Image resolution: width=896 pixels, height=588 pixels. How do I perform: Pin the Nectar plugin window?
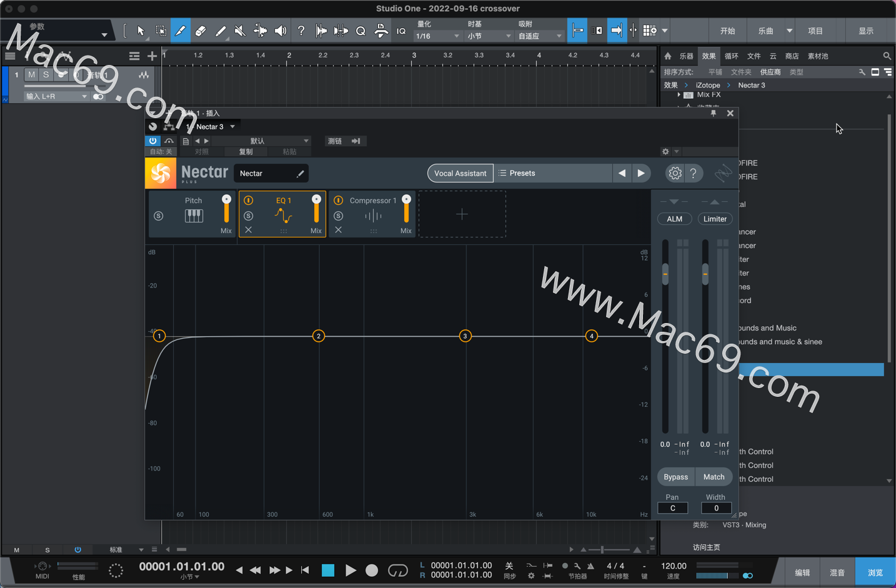[x=714, y=113]
